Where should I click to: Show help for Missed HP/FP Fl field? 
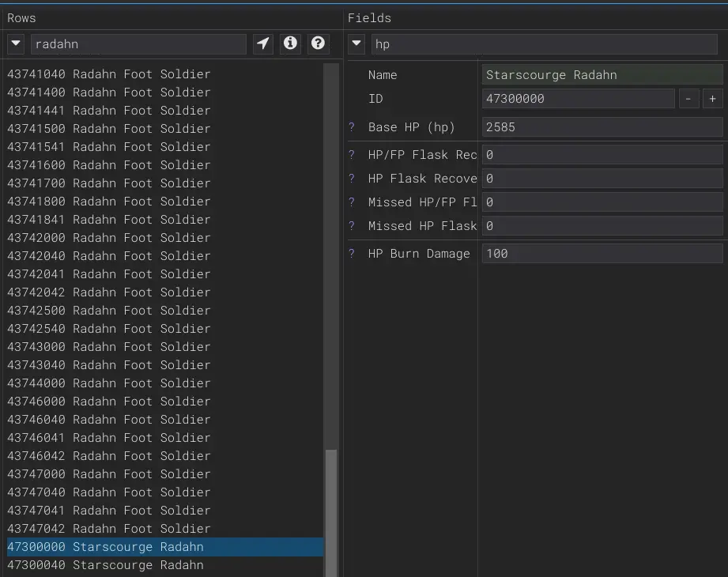pos(352,202)
